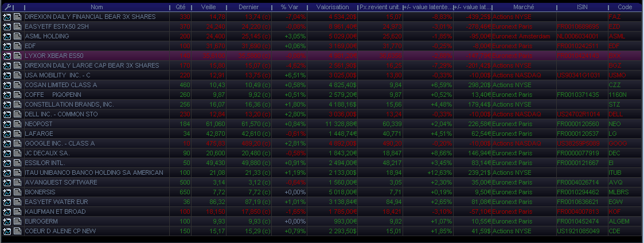Open document icon for EASYETF ESTX50 2SH row
644x243 pixels.
point(17,26)
